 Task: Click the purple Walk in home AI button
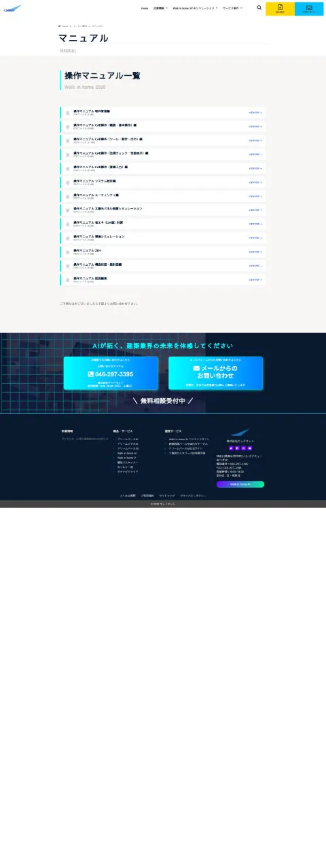[240, 484]
